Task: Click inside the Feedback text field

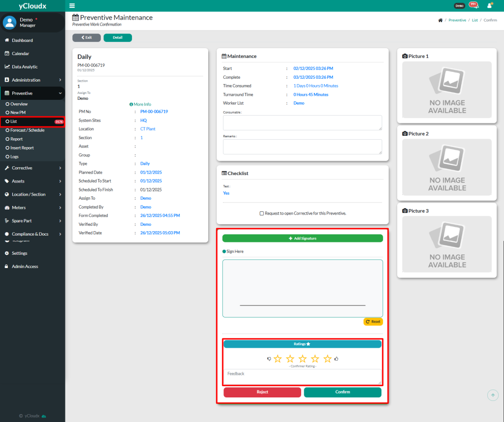Action: [x=302, y=376]
